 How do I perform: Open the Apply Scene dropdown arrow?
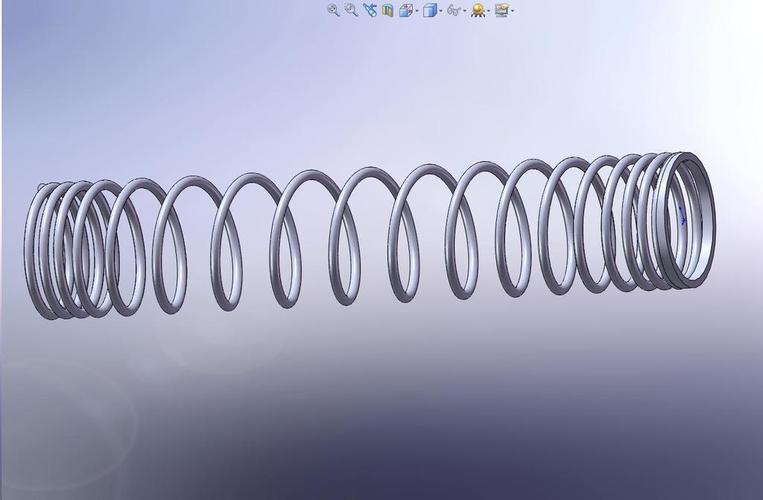[489, 11]
